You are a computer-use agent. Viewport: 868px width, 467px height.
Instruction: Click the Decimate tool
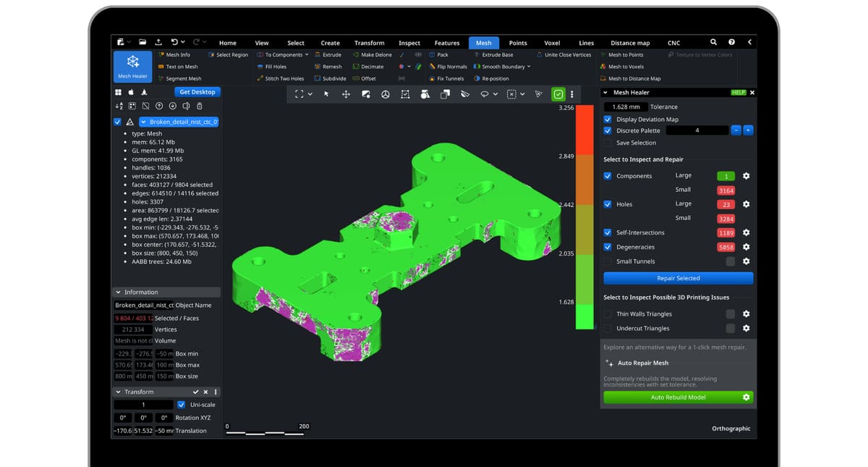click(x=368, y=67)
